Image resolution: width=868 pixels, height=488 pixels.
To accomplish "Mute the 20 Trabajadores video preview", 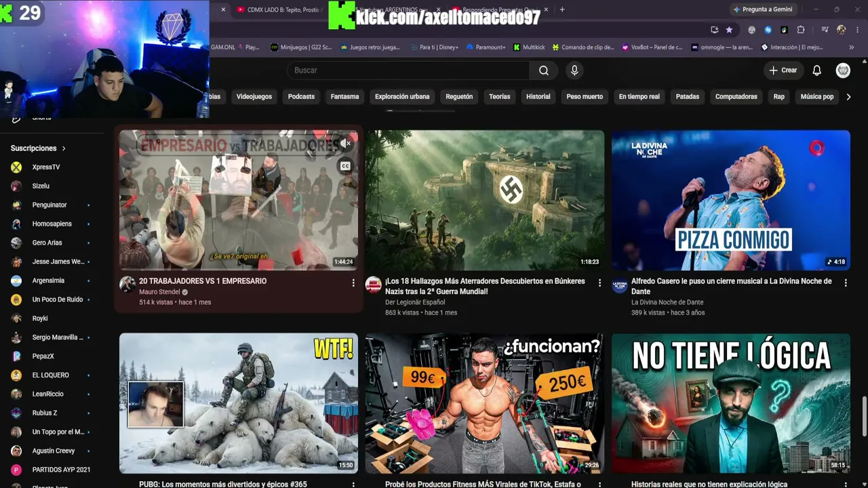I will (x=346, y=144).
